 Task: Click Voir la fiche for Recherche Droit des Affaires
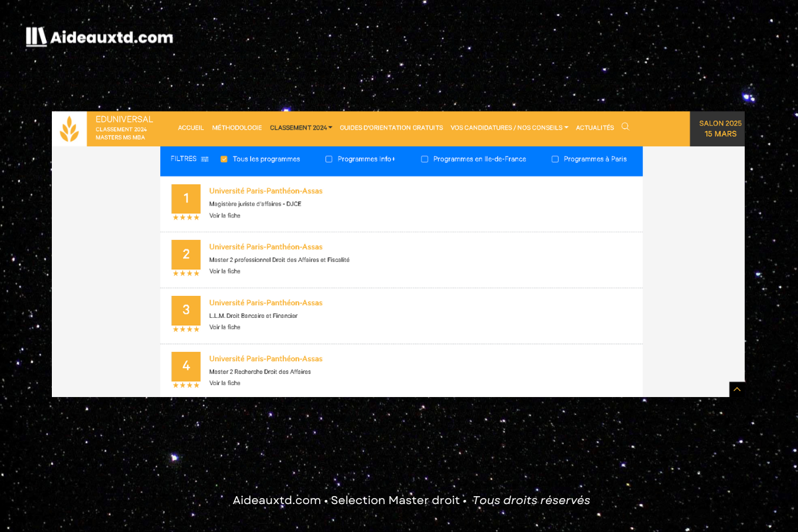225,383
